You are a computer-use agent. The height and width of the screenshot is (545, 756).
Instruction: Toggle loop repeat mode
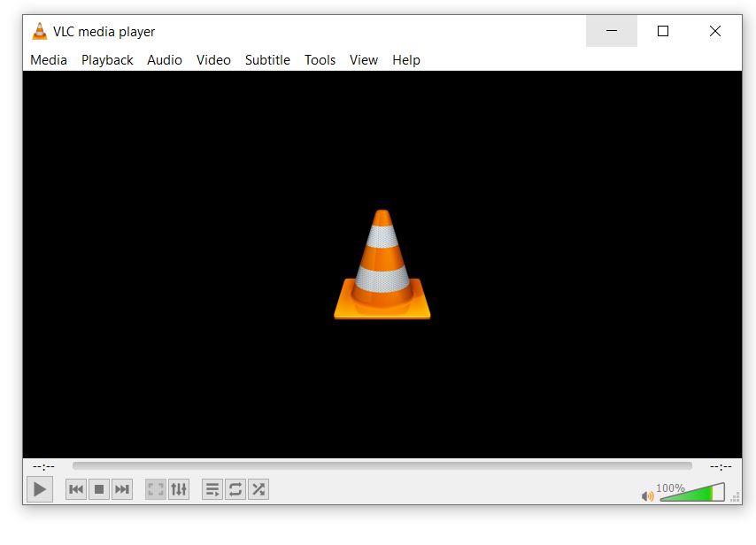pyautogui.click(x=235, y=489)
